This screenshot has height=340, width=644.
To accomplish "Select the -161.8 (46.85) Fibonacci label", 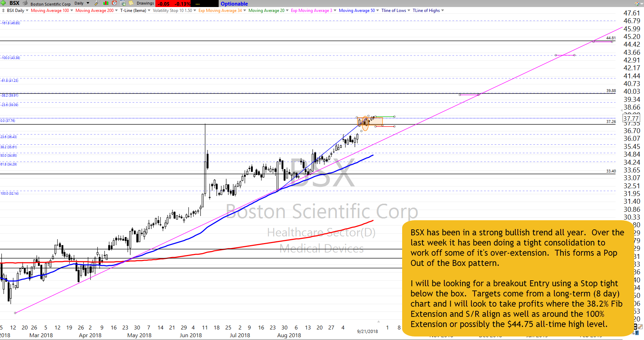I will 10,23.
